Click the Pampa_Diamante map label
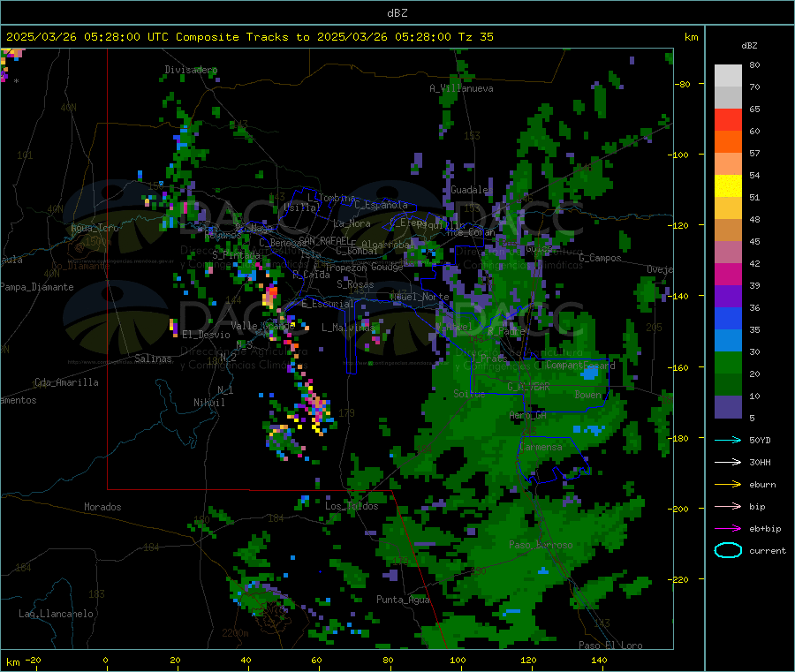Image resolution: width=795 pixels, height=672 pixels. click(37, 287)
